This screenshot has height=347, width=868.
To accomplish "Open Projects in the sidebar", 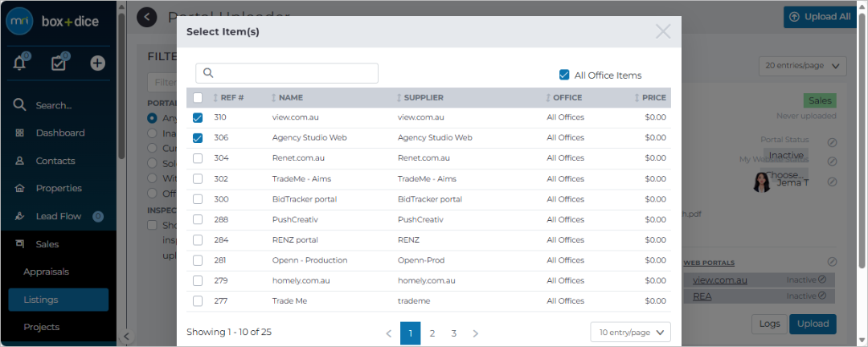I will 42,327.
